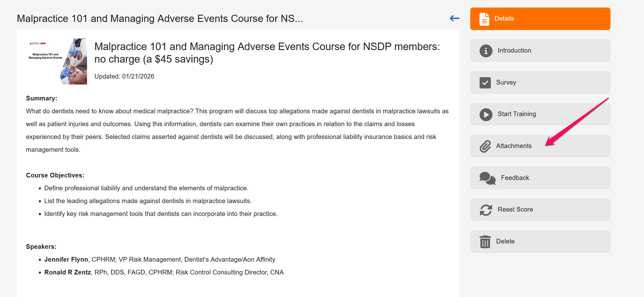The height and width of the screenshot is (297, 644).
Task: Click the document icon on Details
Action: point(484,19)
